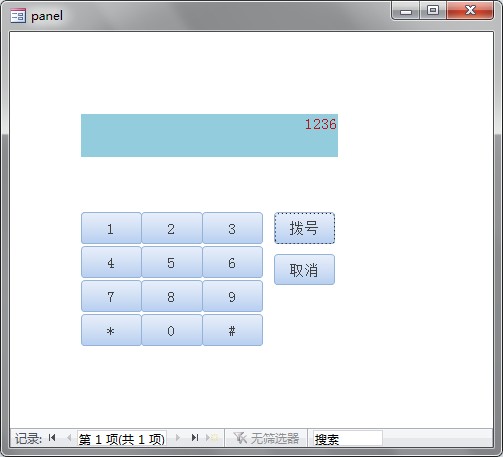
Task: Click the 无筛选器 filter indicator
Action: click(x=266, y=438)
